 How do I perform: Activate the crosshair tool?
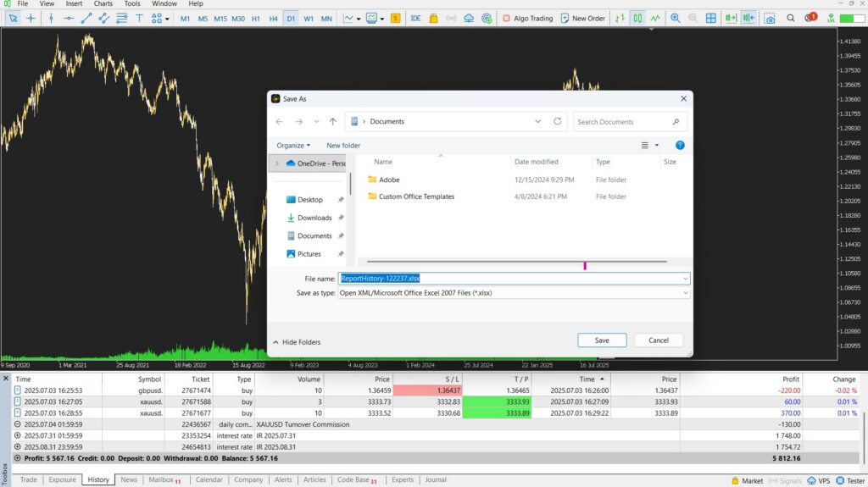pyautogui.click(x=31, y=19)
